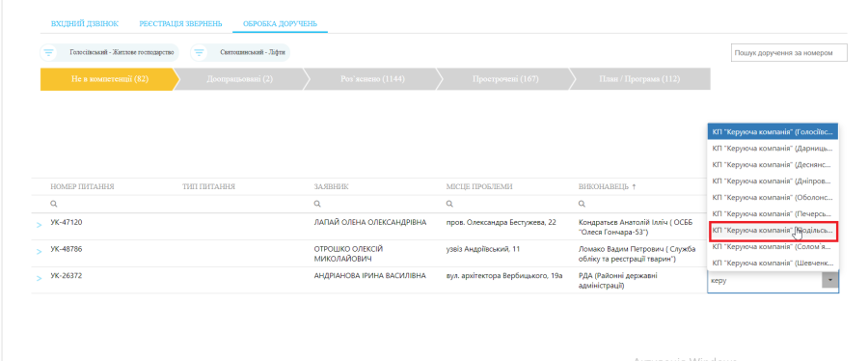This screenshot has height=361, width=868.
Task: Sort by НОМЕР ПИТАННЯ column header
Action: (82, 187)
